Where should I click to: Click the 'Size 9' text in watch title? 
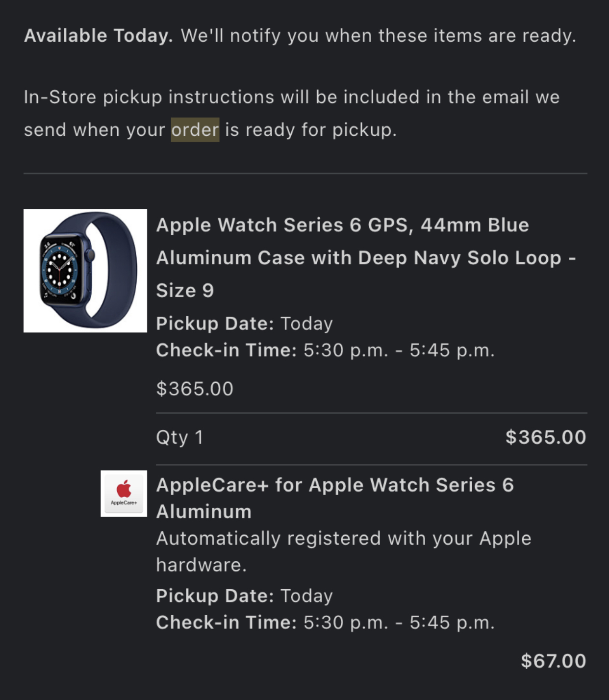point(185,291)
